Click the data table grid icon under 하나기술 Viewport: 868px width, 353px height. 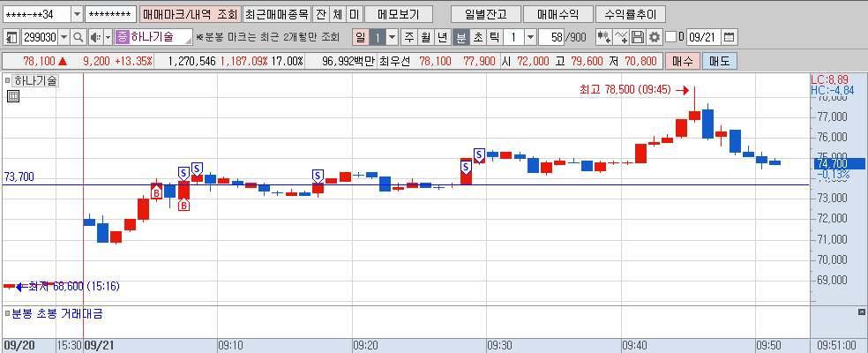tap(14, 96)
